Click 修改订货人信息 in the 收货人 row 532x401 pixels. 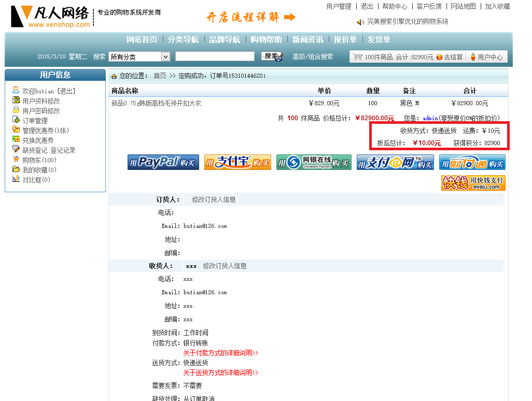pyautogui.click(x=225, y=266)
